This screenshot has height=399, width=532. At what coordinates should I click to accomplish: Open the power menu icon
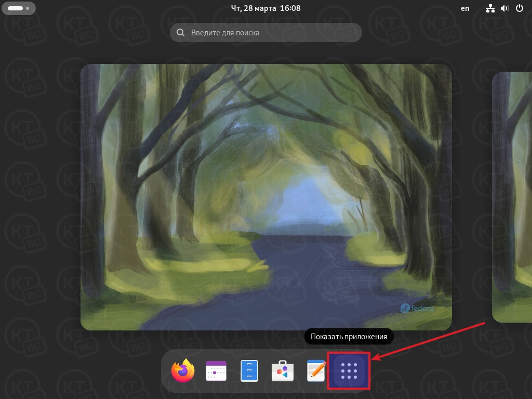click(x=520, y=8)
